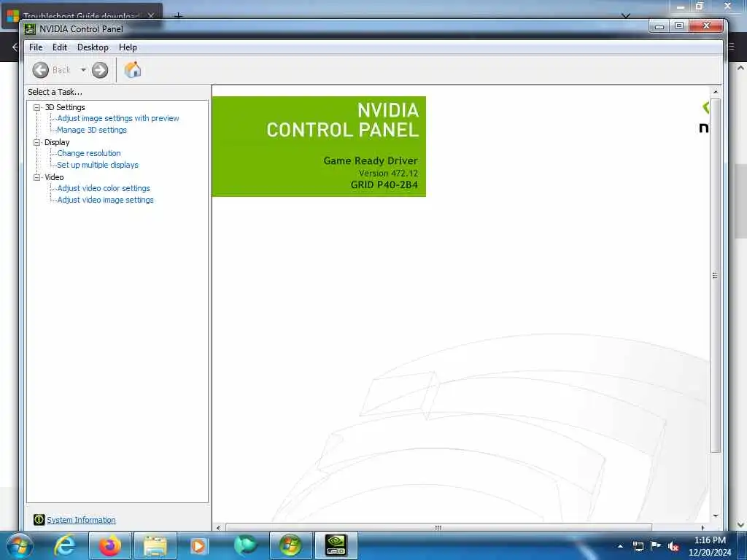Image resolution: width=747 pixels, height=560 pixels.
Task: Click the Windows flag taskbar icon
Action: point(290,545)
